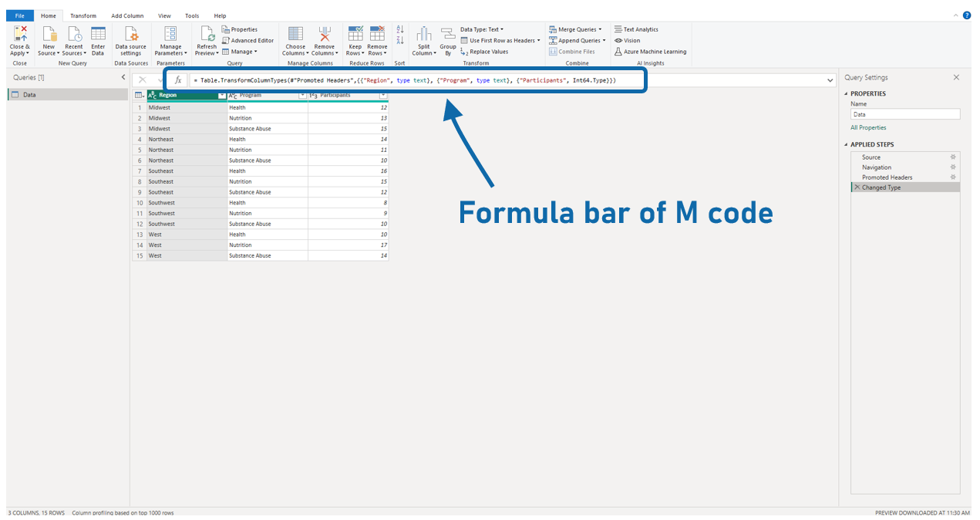The image size is (980, 520).
Task: Open the Advanced Editor
Action: tap(248, 40)
